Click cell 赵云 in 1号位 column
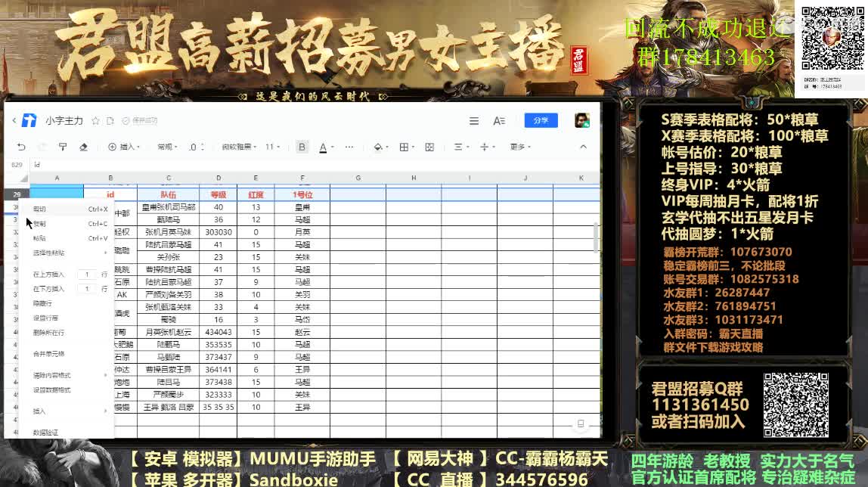Image resolution: width=868 pixels, height=487 pixels. 302,332
